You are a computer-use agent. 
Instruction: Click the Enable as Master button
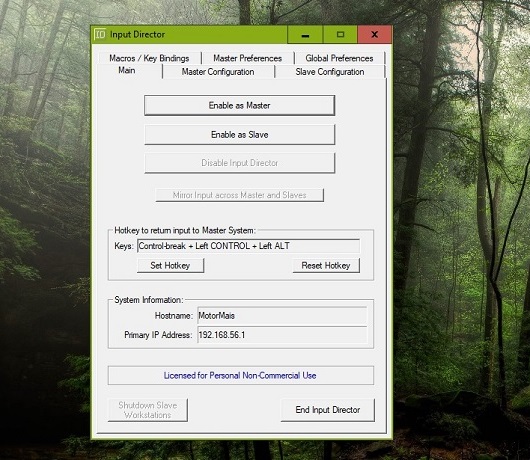[239, 105]
